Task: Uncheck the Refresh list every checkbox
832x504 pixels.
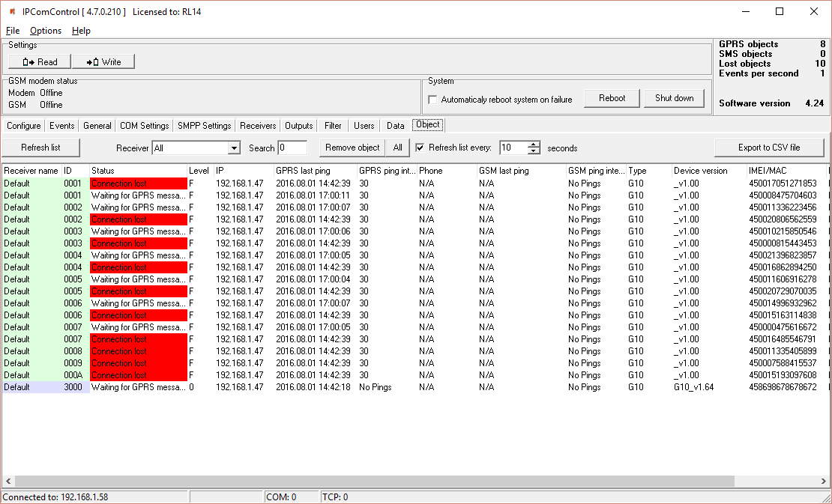Action: pyautogui.click(x=420, y=148)
